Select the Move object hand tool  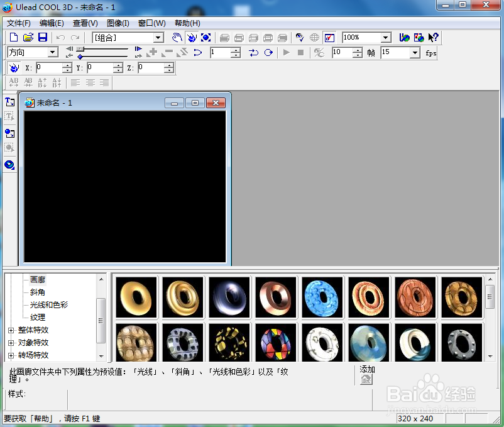[x=177, y=38]
